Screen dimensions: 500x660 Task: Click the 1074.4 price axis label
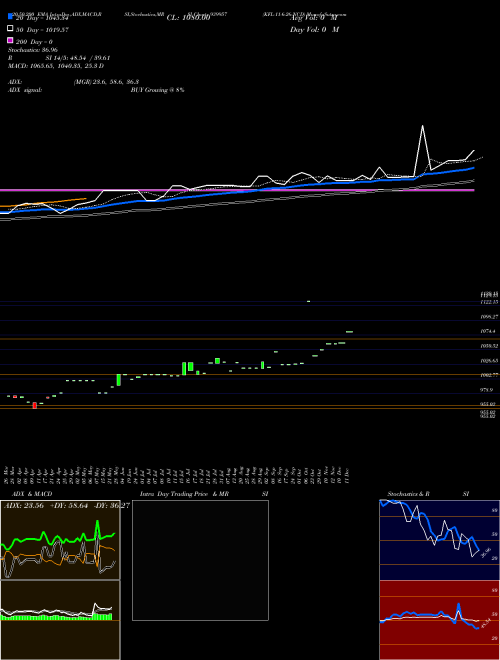pos(488,331)
